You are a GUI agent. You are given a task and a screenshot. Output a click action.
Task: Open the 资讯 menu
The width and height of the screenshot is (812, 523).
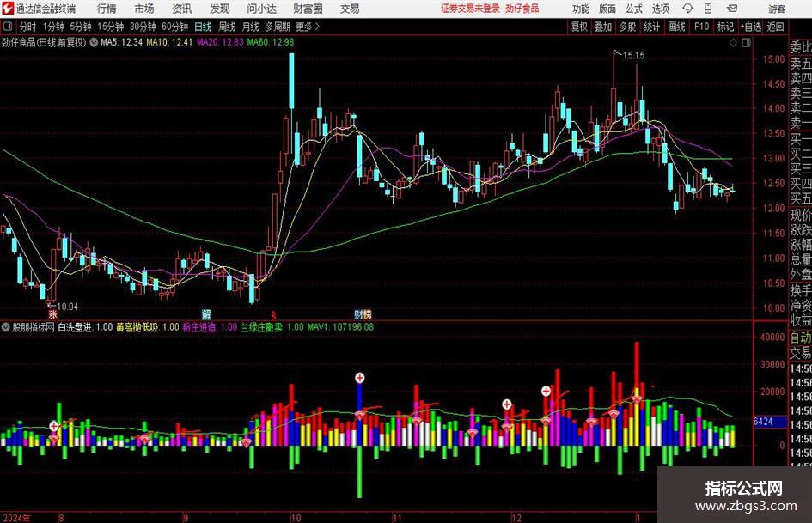point(182,9)
